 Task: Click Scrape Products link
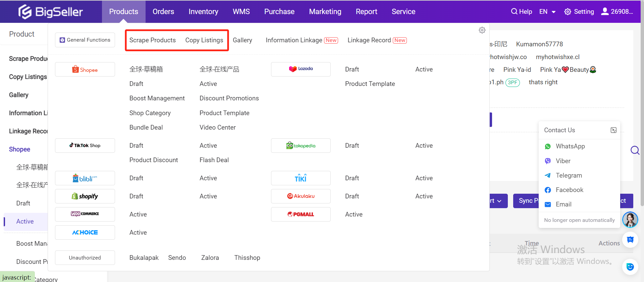click(152, 40)
